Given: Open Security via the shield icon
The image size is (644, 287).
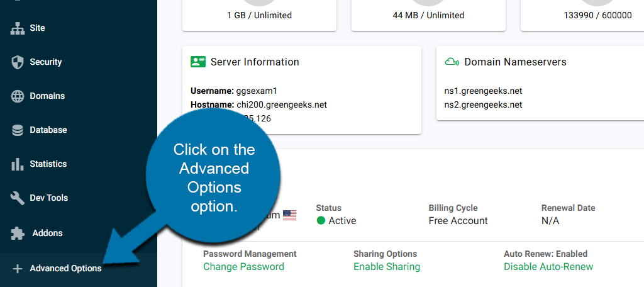Looking at the screenshot, I should (x=18, y=62).
